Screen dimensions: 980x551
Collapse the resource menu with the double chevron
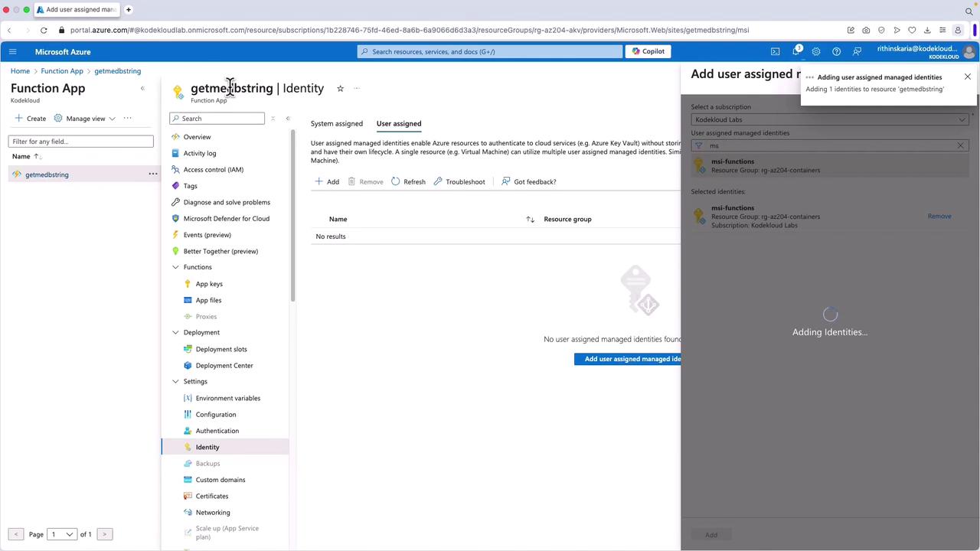[x=288, y=119]
